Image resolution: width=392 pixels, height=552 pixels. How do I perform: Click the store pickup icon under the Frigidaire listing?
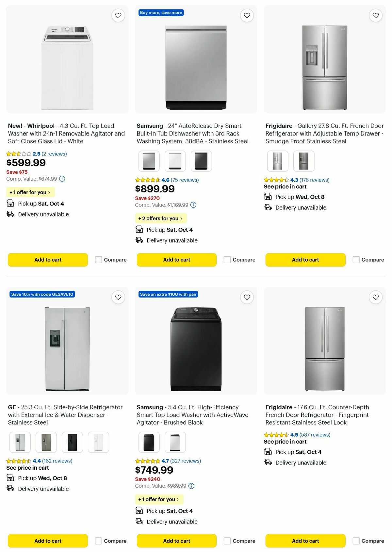(x=268, y=196)
